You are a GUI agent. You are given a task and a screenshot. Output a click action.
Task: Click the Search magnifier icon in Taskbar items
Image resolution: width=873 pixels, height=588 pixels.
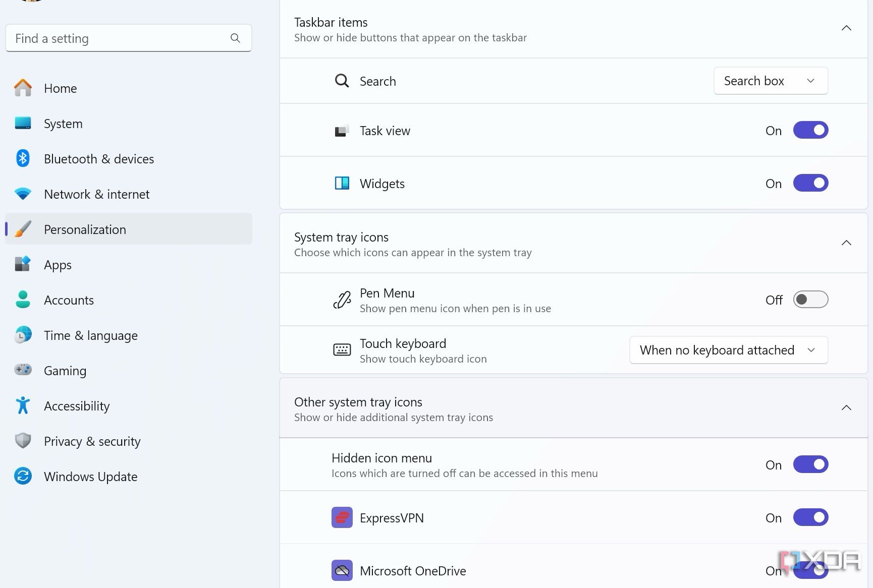[x=342, y=81]
